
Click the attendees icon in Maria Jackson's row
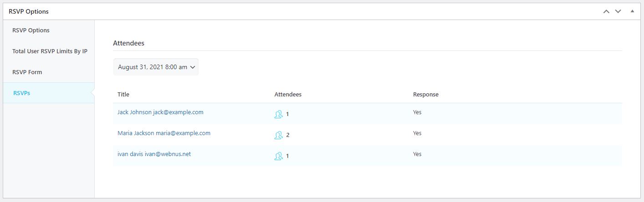click(x=278, y=135)
